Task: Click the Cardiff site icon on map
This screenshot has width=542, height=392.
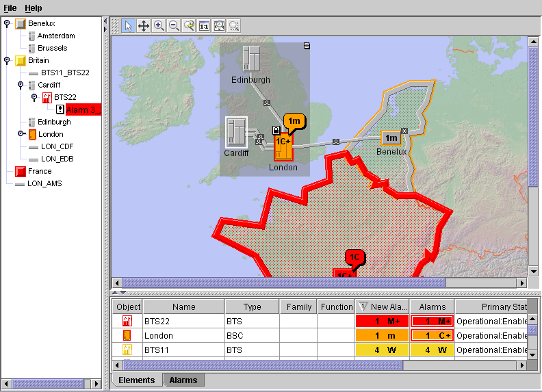Action: (x=236, y=131)
